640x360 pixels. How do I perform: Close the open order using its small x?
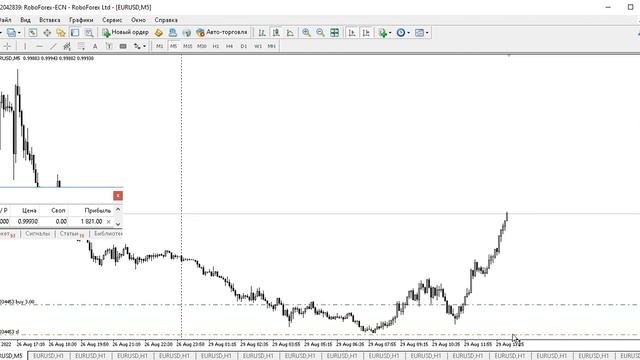109,222
